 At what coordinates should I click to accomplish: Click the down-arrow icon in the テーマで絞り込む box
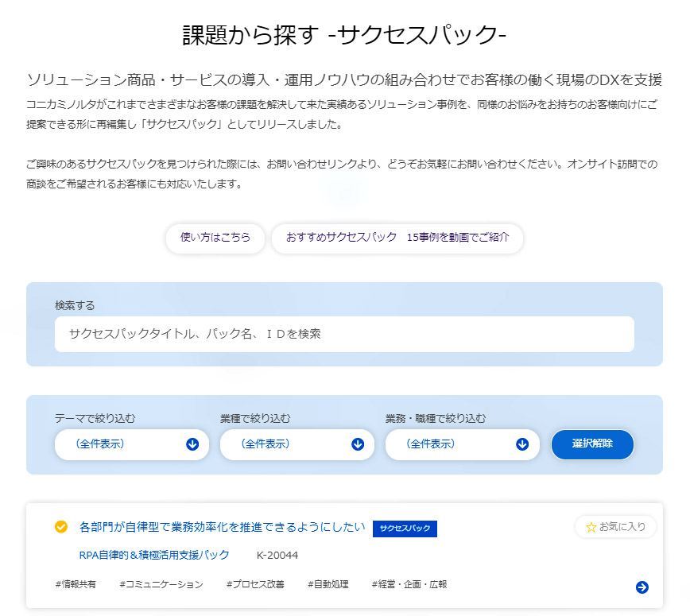click(x=192, y=444)
